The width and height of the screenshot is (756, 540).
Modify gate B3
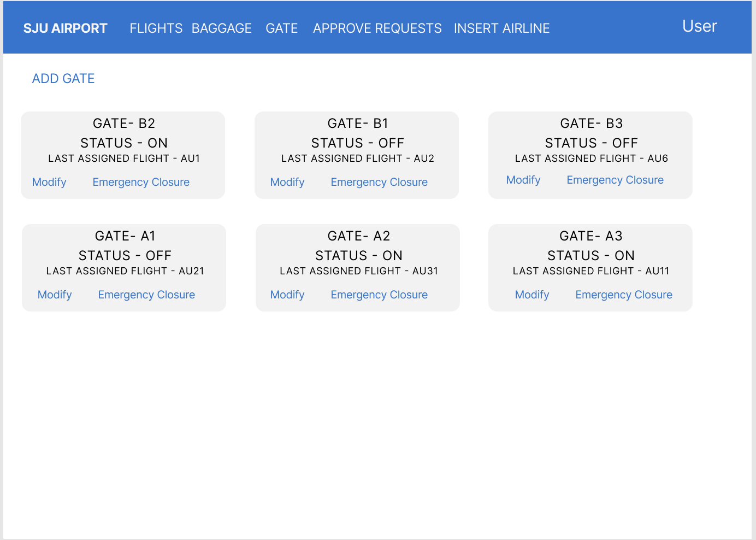(x=523, y=180)
